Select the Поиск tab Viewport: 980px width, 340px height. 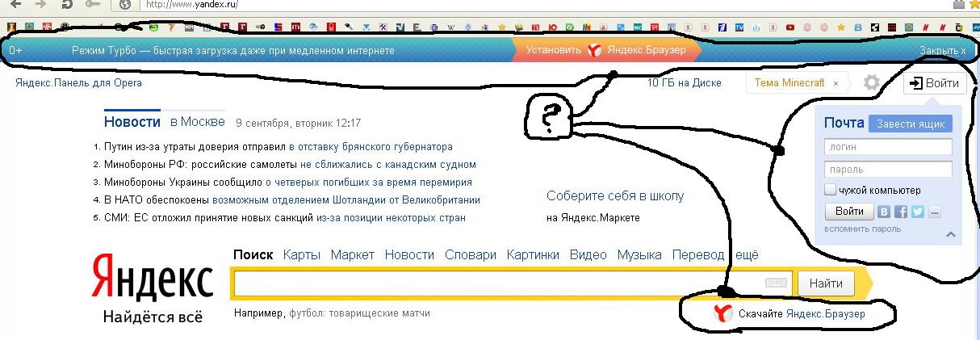coord(253,254)
